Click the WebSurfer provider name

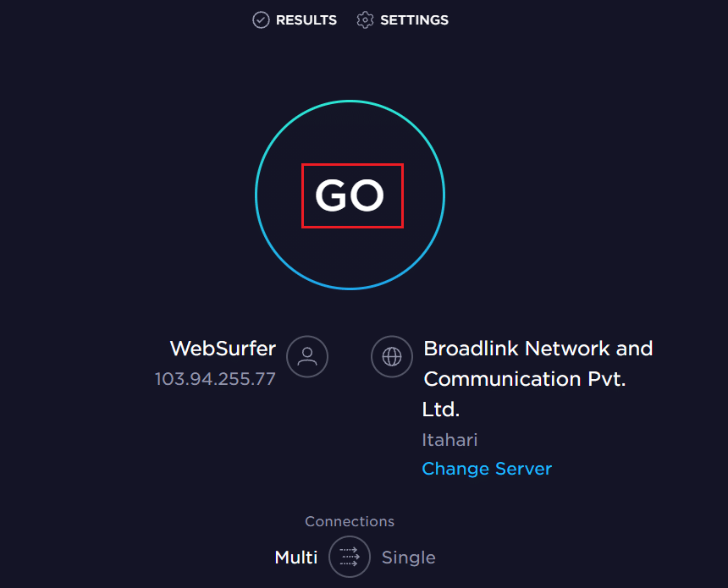click(x=223, y=348)
